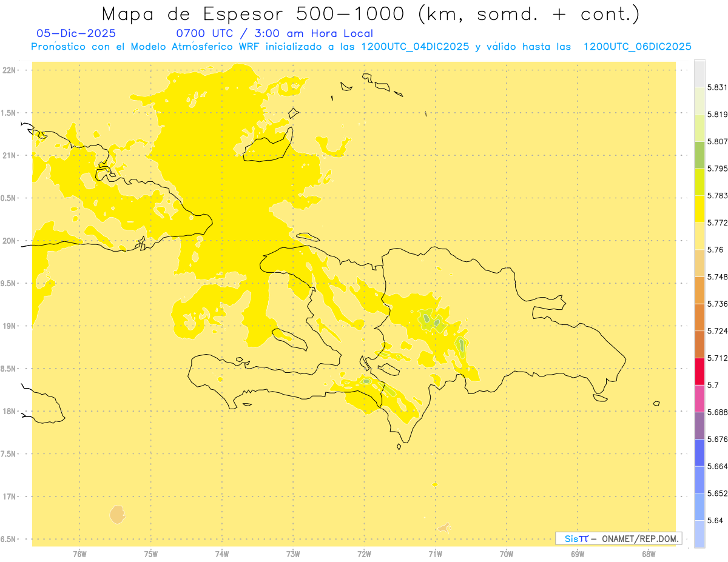Click the orange swatch between 5.724 and 5.736
Image resolution: width=728 pixels, height=562 pixels.
[699, 317]
